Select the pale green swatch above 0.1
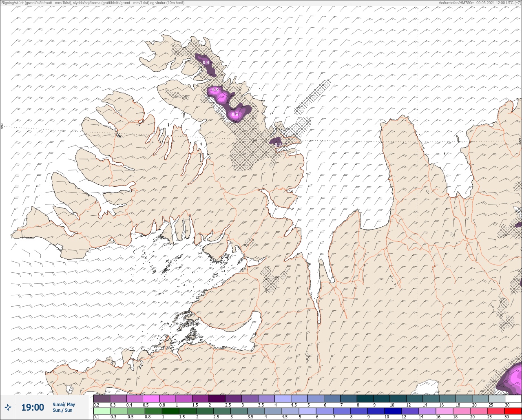Screen dimensions: 522x420 [x=102, y=410]
